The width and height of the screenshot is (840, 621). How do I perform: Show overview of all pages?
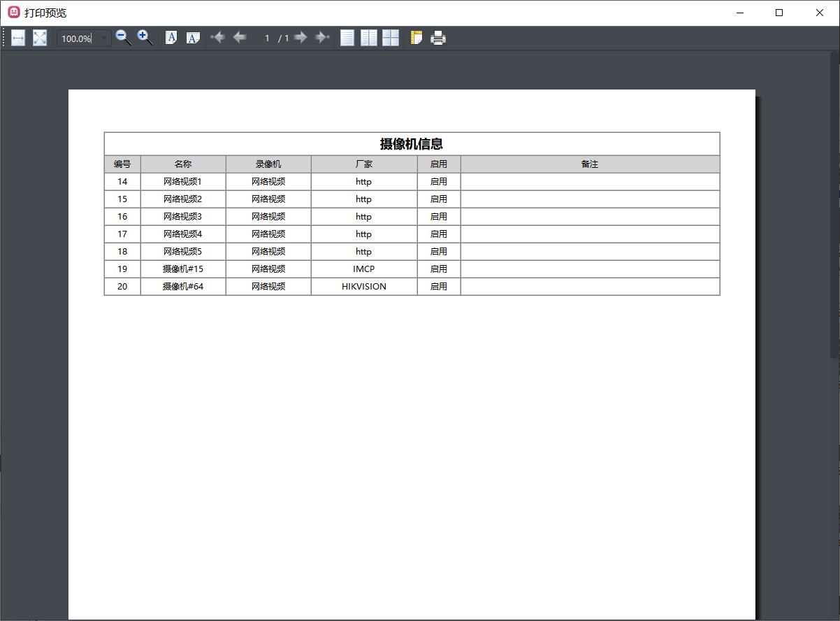tap(391, 38)
